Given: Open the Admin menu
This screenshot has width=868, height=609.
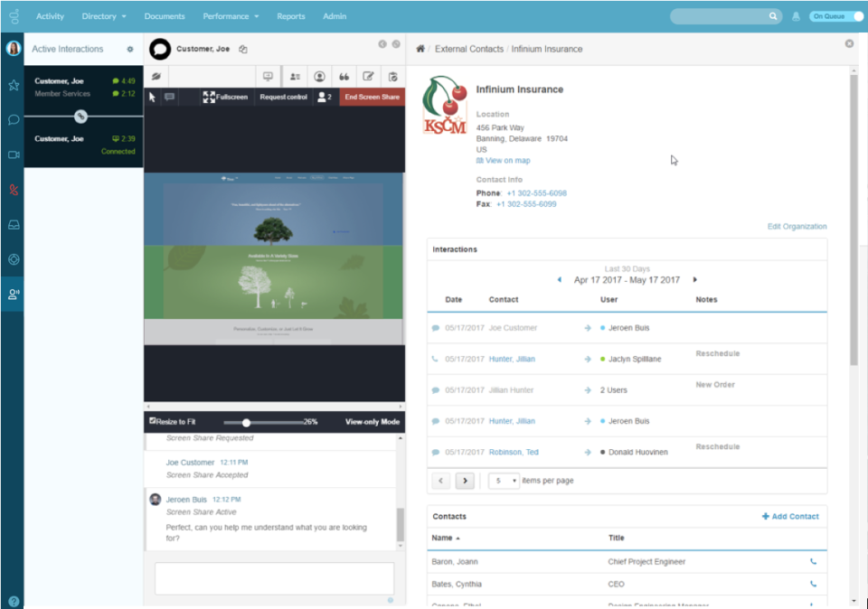Looking at the screenshot, I should 335,15.
